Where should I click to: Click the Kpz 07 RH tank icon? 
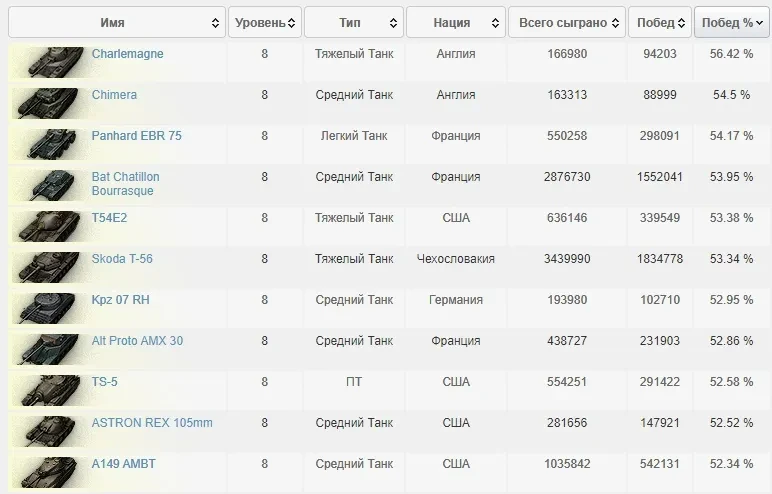47,308
